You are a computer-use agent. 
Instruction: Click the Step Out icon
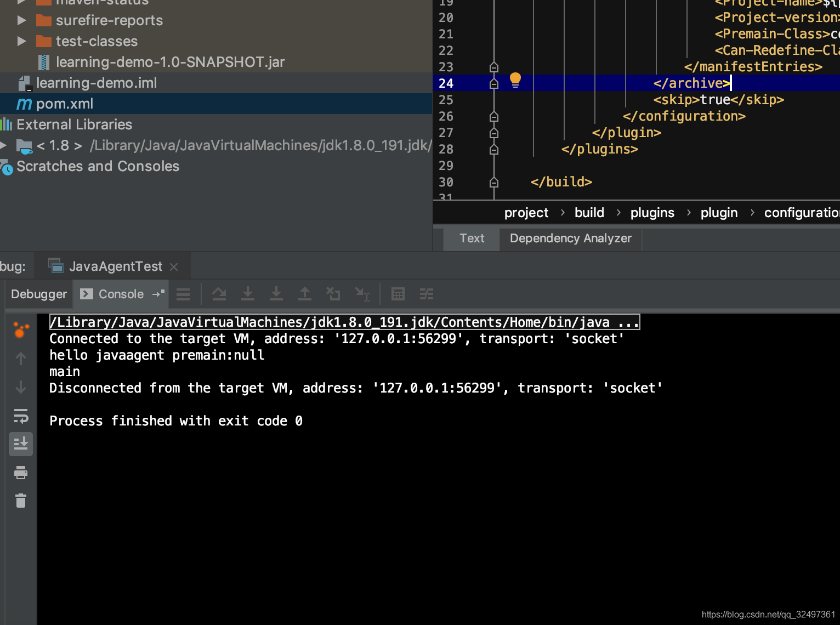tap(305, 294)
